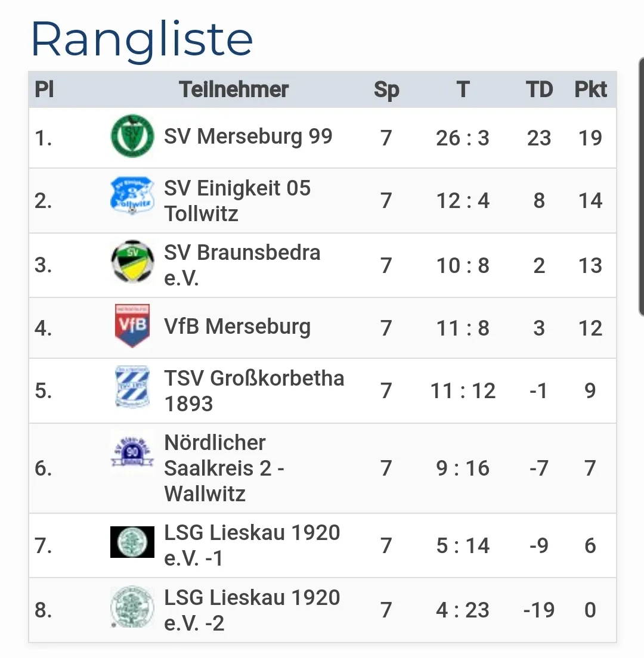Click the 26 : 3 goals score
The height and width of the screenshot is (658, 644).
click(x=463, y=138)
